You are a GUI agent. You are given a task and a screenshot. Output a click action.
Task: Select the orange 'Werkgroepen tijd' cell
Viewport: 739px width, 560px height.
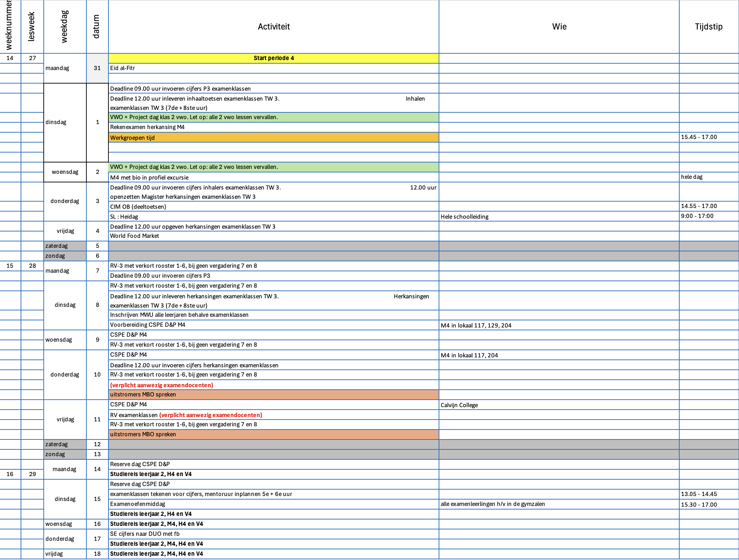[274, 138]
